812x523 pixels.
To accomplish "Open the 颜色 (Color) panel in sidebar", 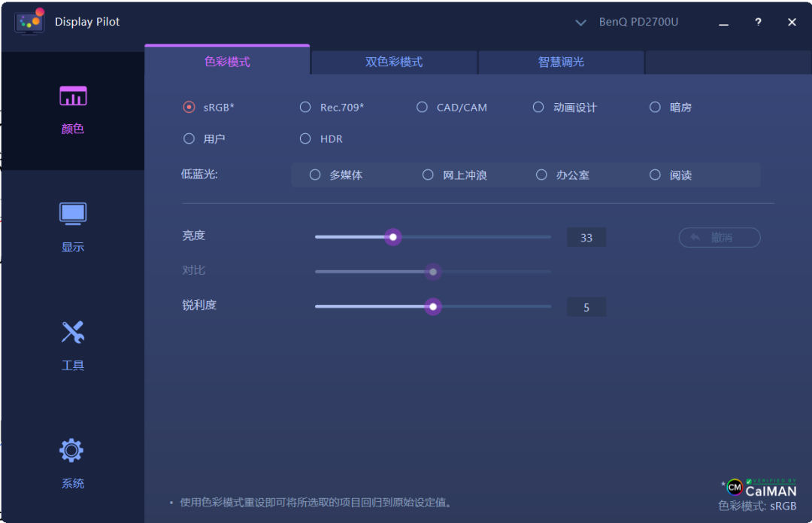I will [72, 109].
